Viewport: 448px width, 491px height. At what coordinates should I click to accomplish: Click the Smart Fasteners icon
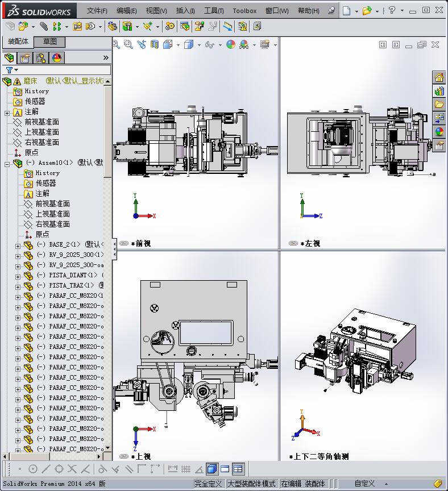(x=77, y=26)
